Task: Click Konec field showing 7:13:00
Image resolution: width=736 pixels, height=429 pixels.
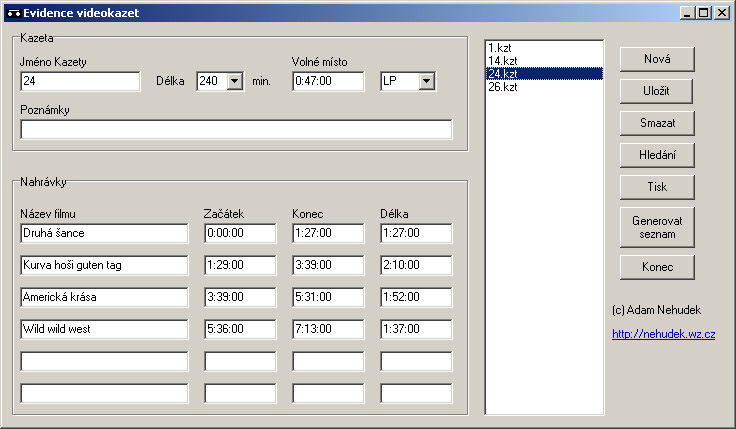Action: pyautogui.click(x=328, y=329)
